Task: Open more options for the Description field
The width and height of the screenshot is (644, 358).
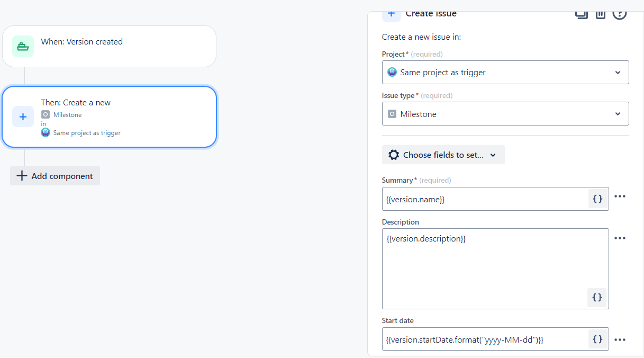Action: (x=620, y=238)
